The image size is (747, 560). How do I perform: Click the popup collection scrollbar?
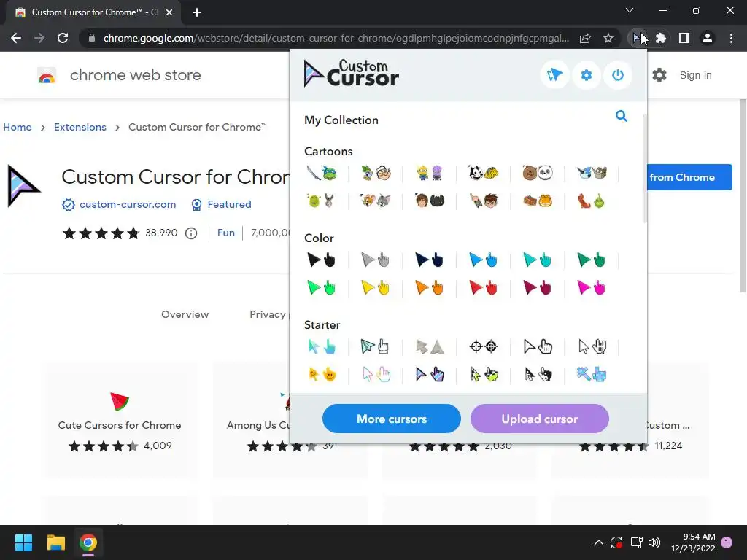(645, 168)
